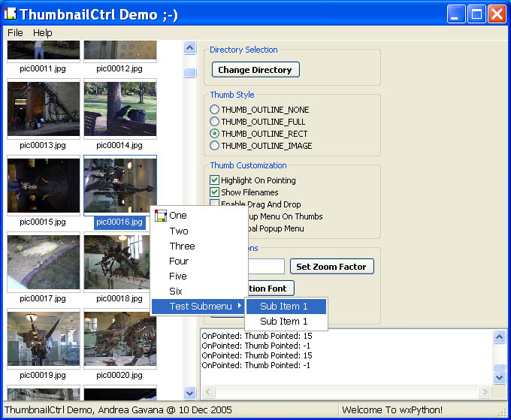Click the thumbnail list vertical scrollbar thumb
The image size is (511, 420).
click(x=189, y=73)
